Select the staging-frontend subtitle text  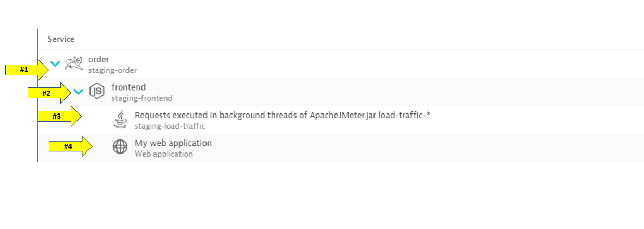point(141,98)
